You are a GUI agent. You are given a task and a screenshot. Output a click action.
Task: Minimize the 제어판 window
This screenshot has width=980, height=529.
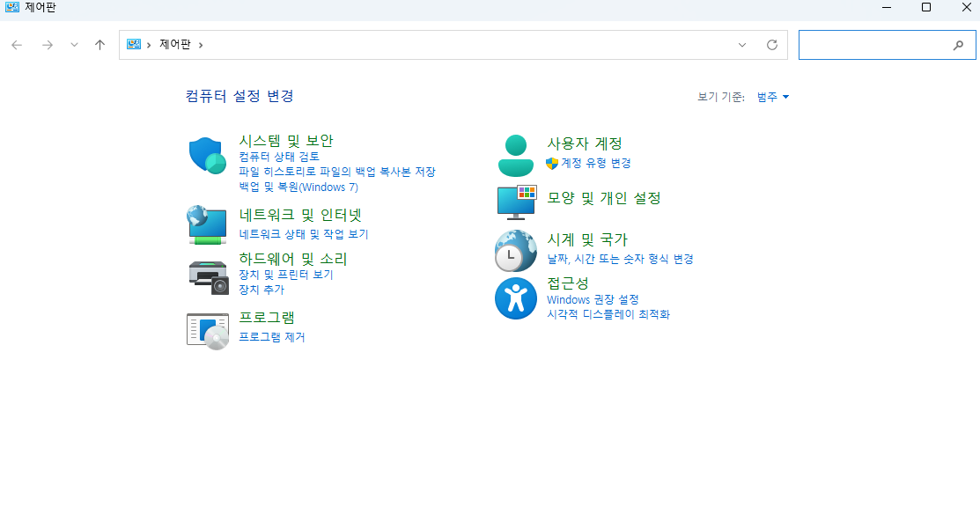(887, 8)
